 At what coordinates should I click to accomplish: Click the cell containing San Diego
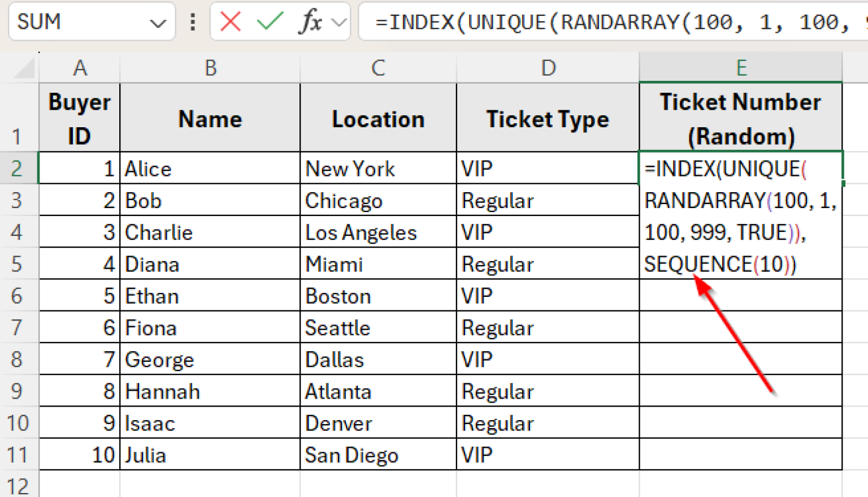[377, 454]
